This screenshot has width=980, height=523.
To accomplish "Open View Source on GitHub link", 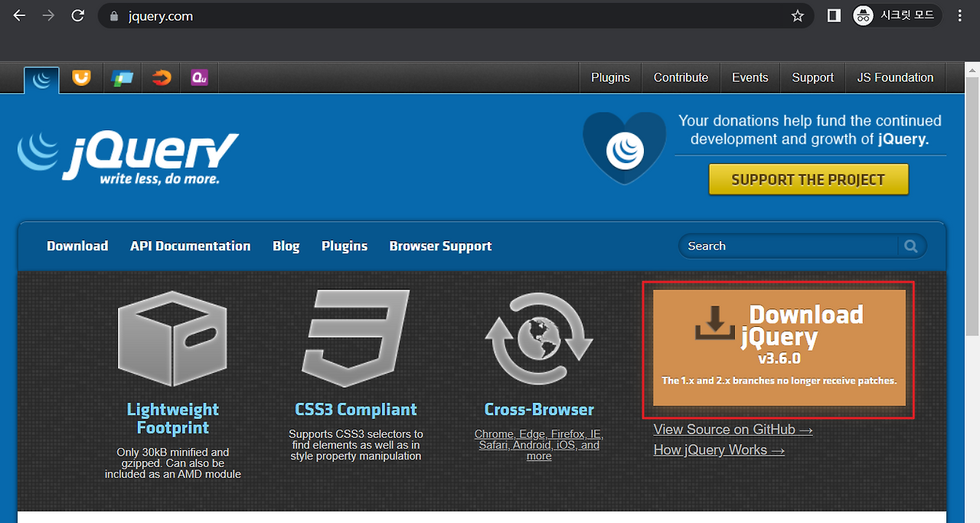I will [x=733, y=430].
